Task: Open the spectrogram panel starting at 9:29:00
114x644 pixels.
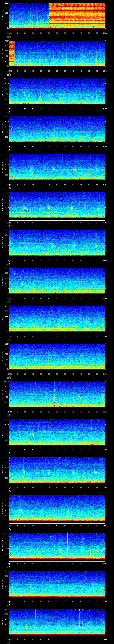Action: (57, 584)
